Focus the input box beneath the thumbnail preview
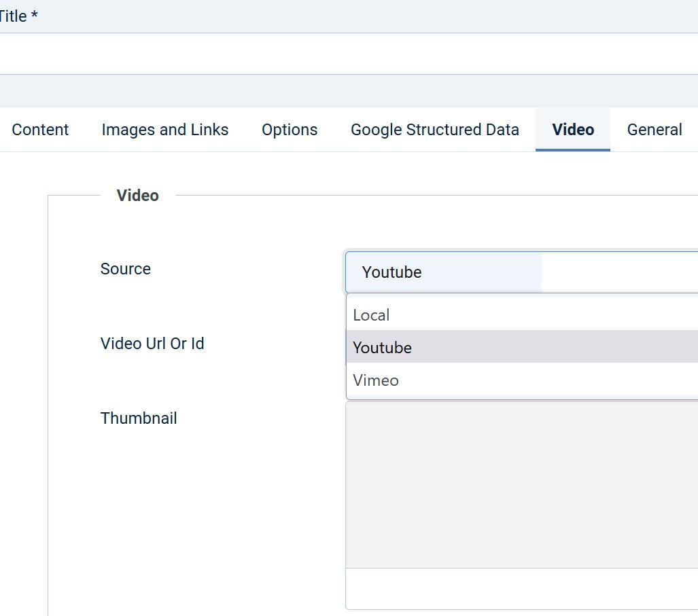This screenshot has height=616, width=698. (521, 589)
